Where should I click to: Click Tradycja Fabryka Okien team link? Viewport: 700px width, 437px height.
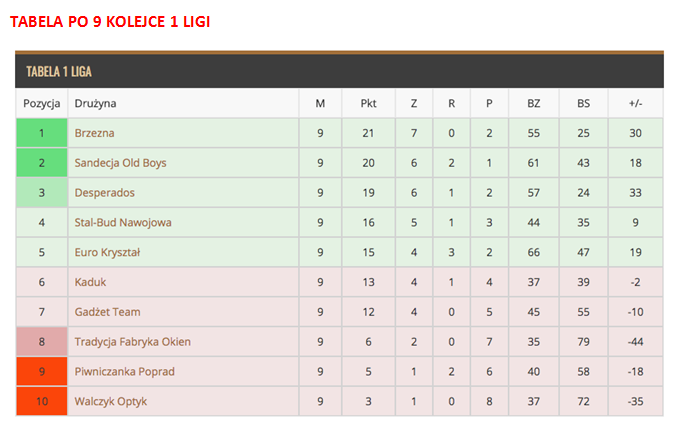coord(132,342)
